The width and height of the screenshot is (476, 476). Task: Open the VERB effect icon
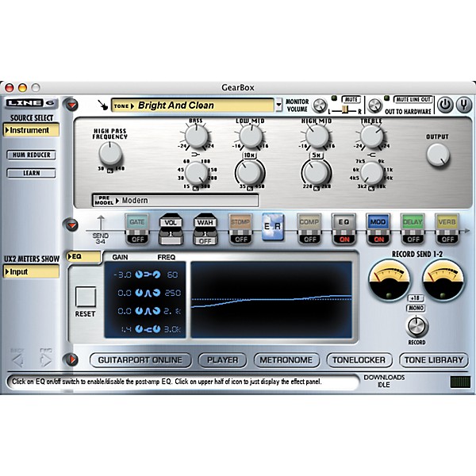[x=447, y=222]
